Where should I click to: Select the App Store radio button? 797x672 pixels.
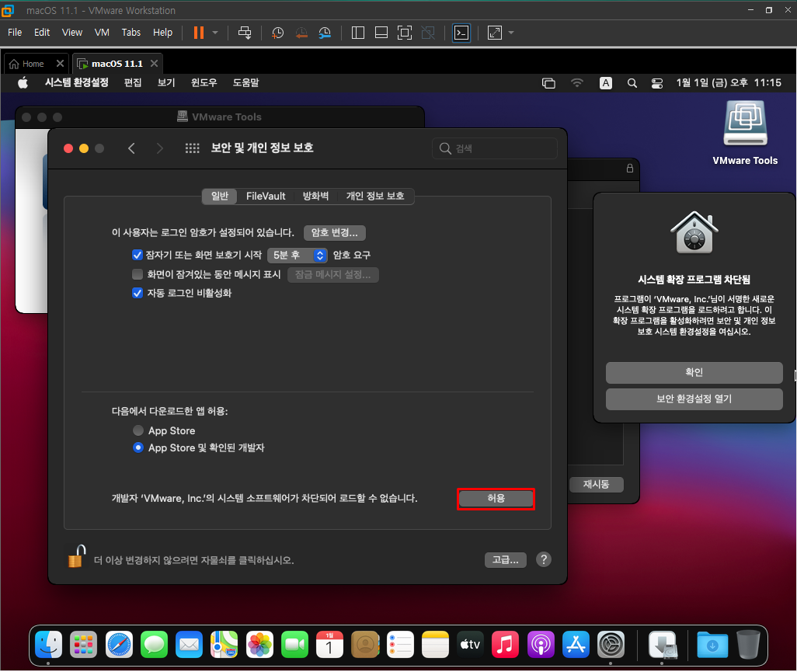pyautogui.click(x=137, y=430)
